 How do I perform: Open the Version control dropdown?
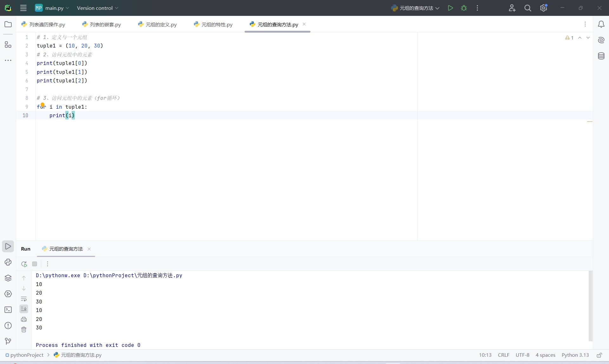[97, 8]
